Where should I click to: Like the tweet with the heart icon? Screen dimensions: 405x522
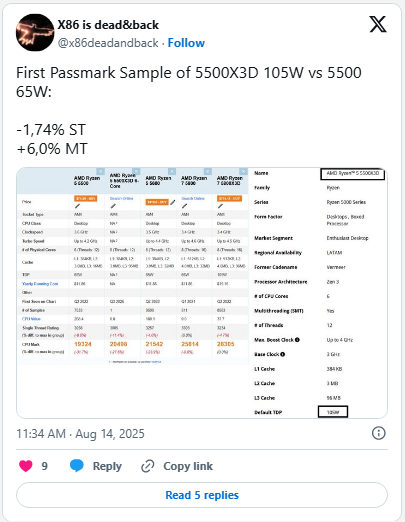[x=26, y=466]
